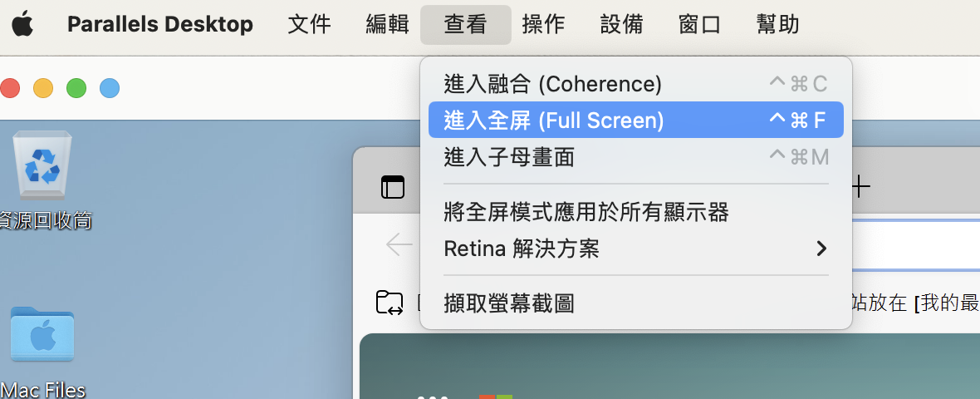The width and height of the screenshot is (980, 399).
Task: Expand the Retina 解決方案 submenu
Action: [635, 249]
